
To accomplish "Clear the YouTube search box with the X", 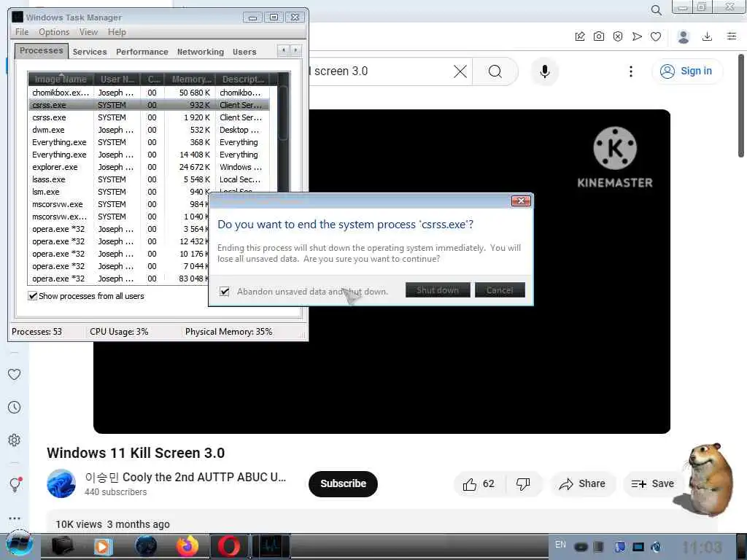I will [460, 71].
